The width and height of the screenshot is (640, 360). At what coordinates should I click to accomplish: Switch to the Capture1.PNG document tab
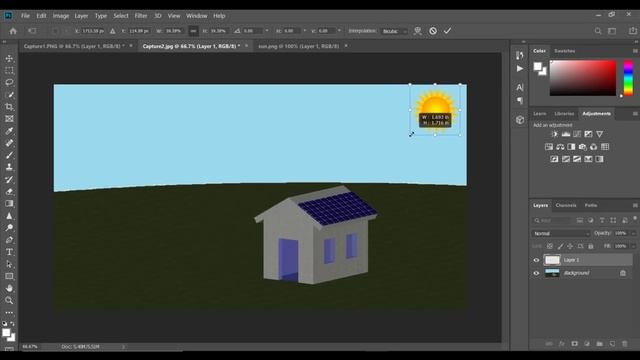(x=74, y=46)
